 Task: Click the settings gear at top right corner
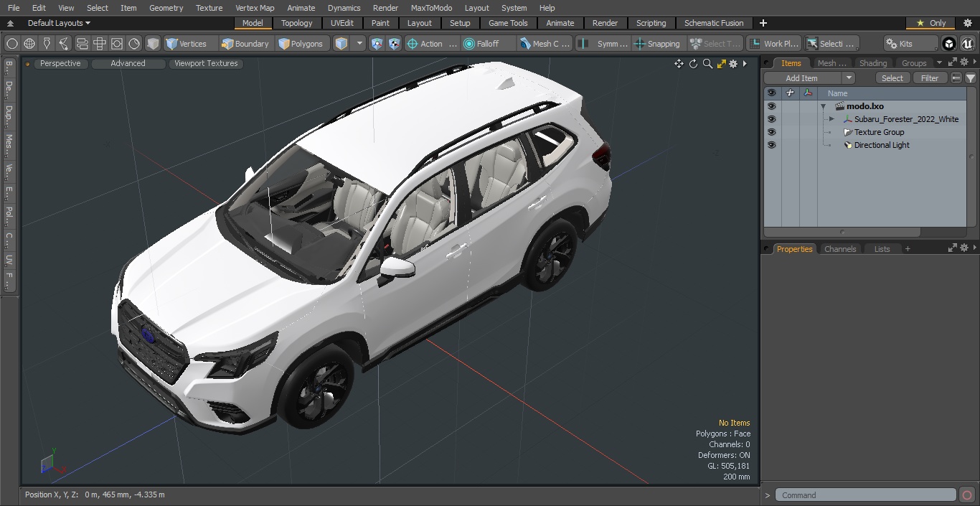tap(967, 23)
